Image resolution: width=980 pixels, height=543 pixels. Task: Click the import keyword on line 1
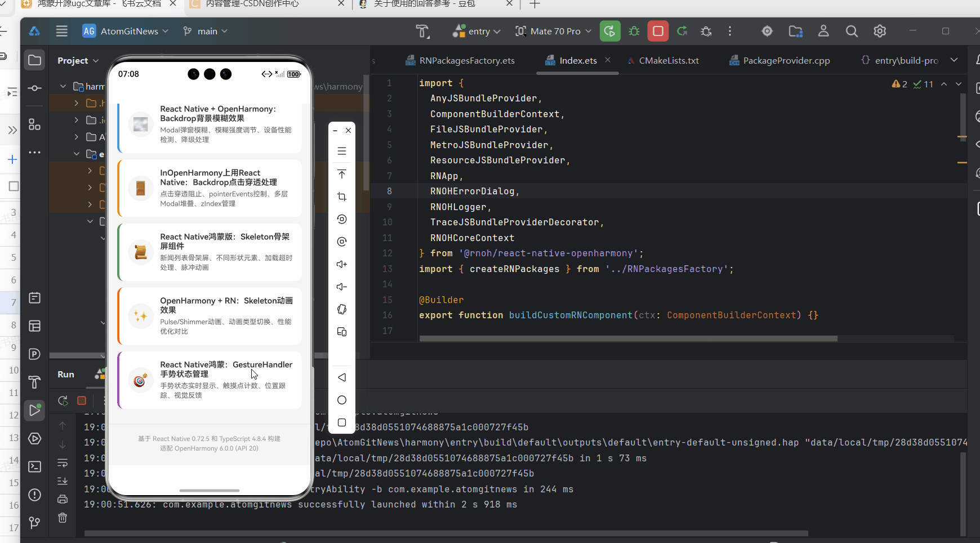coord(435,83)
